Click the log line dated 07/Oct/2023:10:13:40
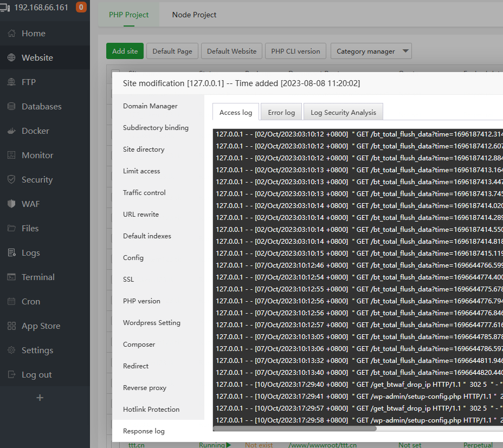 [x=359, y=372]
